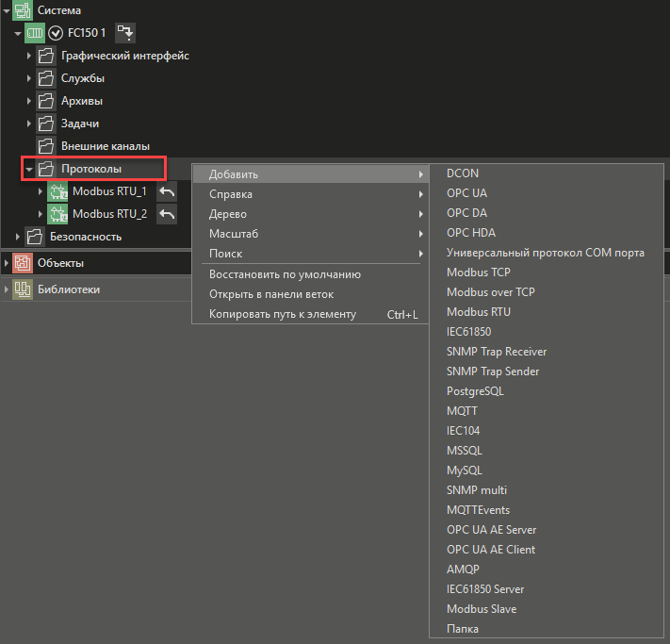Image resolution: width=670 pixels, height=644 pixels.
Task: Select the AMQP entry
Action: point(547,570)
